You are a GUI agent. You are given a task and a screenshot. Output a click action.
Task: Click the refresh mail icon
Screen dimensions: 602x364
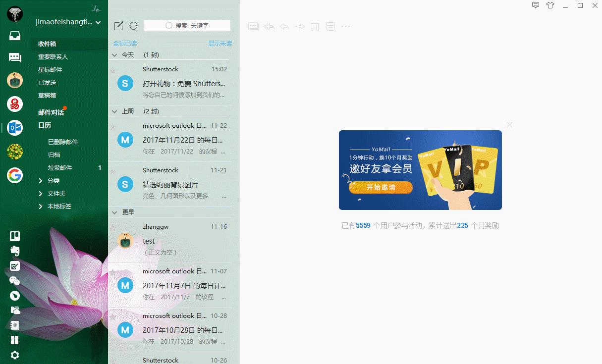(133, 25)
